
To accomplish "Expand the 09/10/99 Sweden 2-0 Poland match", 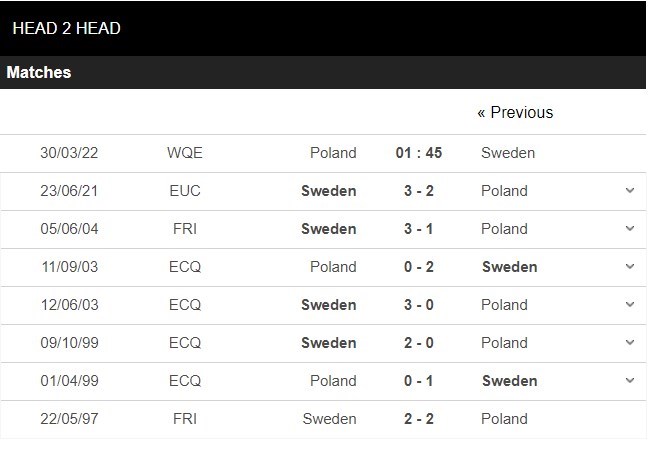I will (630, 342).
